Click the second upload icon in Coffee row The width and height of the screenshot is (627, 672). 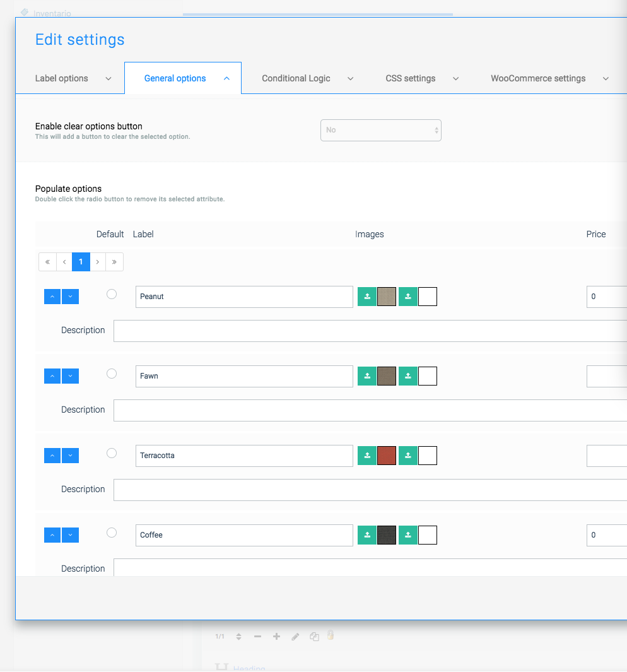(408, 535)
